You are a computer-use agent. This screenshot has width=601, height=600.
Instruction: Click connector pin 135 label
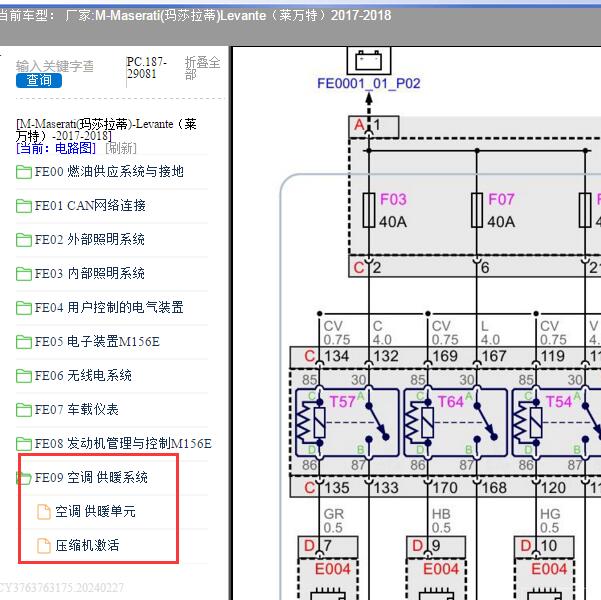coord(337,488)
